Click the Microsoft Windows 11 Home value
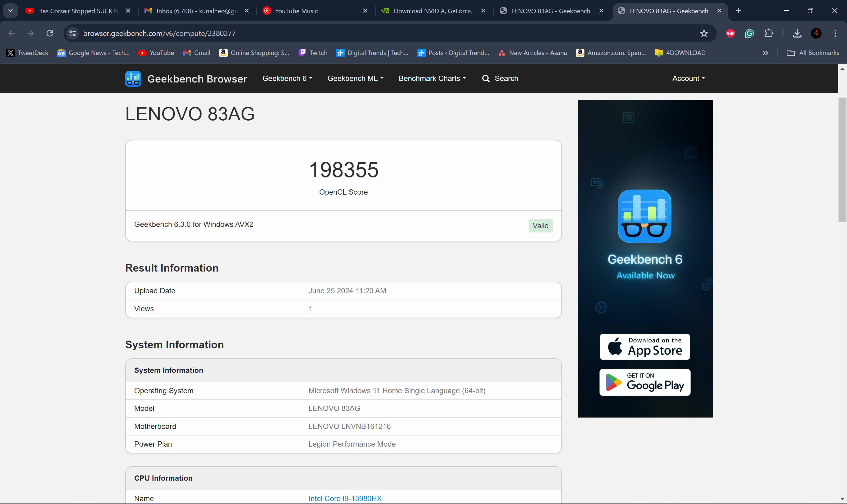Image resolution: width=847 pixels, height=504 pixels. (397, 391)
